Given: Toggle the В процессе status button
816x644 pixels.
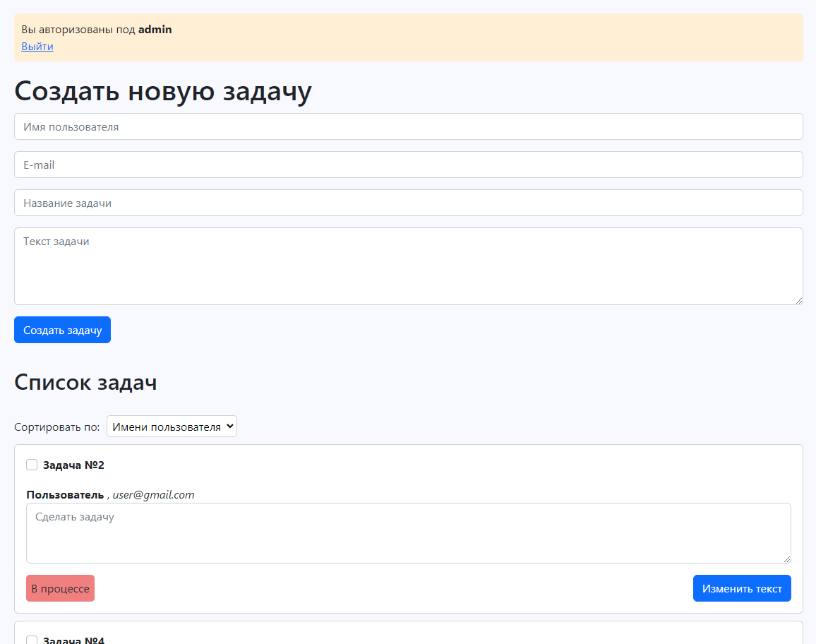Looking at the screenshot, I should point(60,588).
